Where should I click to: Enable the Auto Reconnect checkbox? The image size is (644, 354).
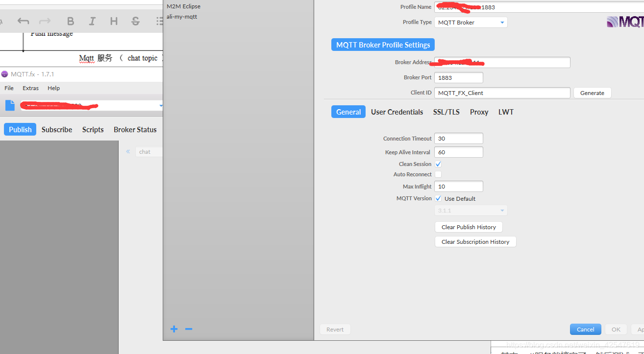coord(438,174)
